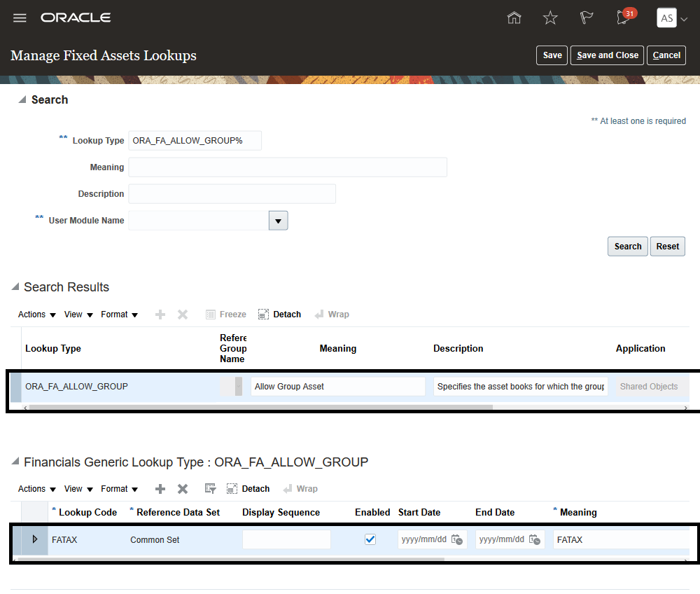This screenshot has height=594, width=700.
Task: Open Format menu in lookup codes table
Action: click(119, 489)
